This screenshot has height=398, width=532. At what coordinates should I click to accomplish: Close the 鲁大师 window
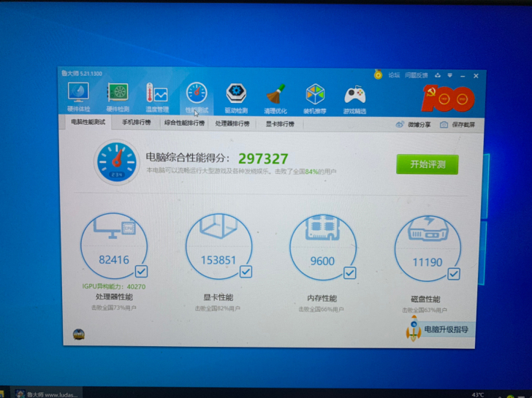tap(476, 76)
